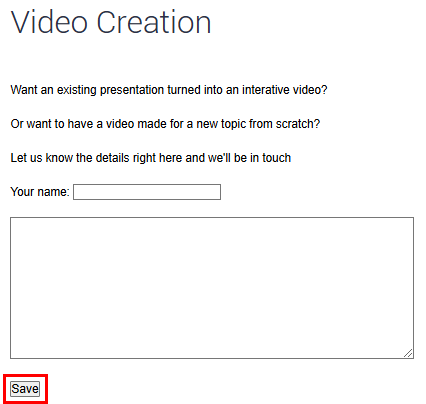Screen dimensions: 426x404
Task: Click the 'Your name:' label
Action: click(40, 192)
